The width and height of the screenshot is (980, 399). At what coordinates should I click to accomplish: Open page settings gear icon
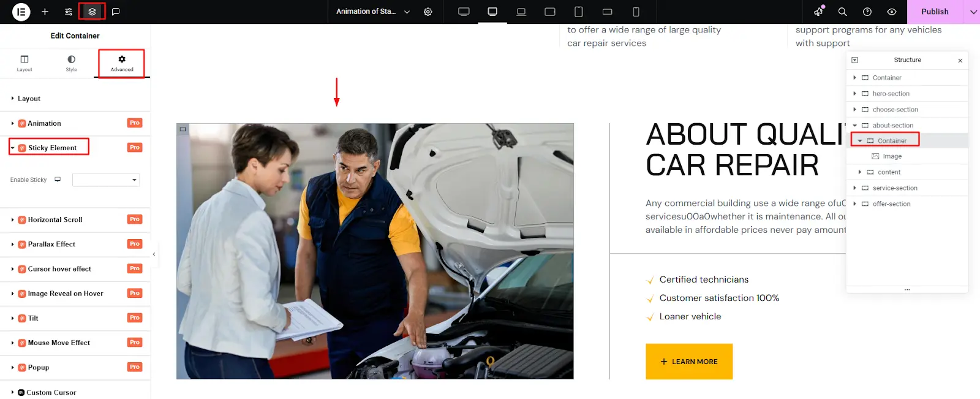coord(428,12)
